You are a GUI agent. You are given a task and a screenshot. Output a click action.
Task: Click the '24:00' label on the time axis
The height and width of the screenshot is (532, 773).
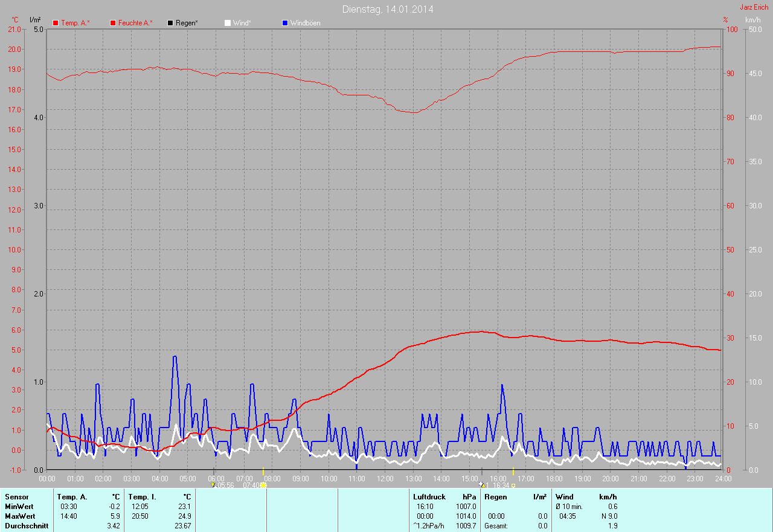pos(723,478)
